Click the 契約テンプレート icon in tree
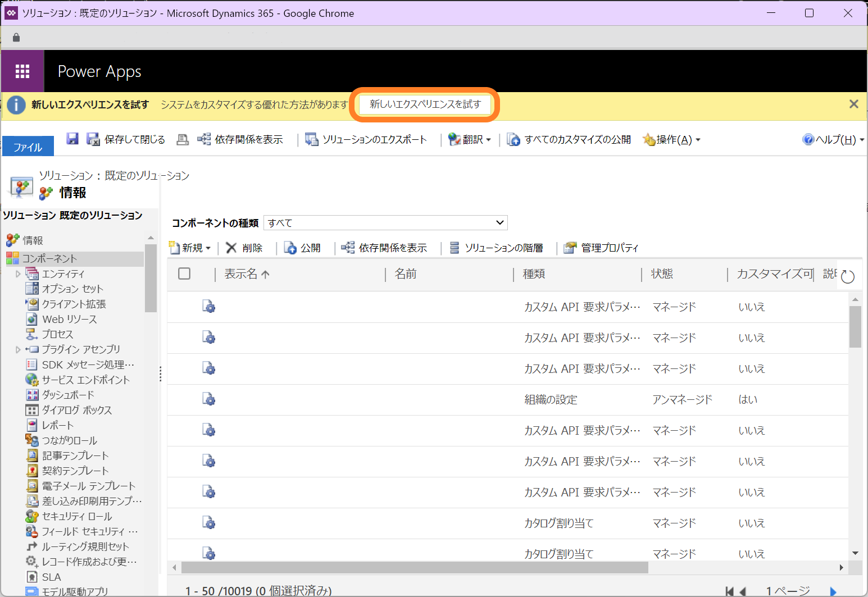The image size is (868, 597). click(33, 471)
